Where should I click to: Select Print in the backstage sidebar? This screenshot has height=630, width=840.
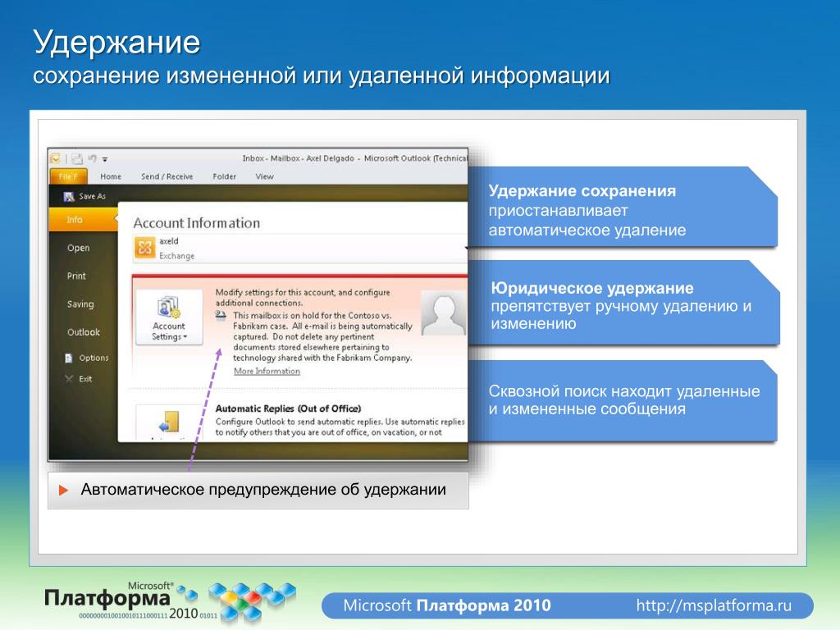tap(76, 276)
